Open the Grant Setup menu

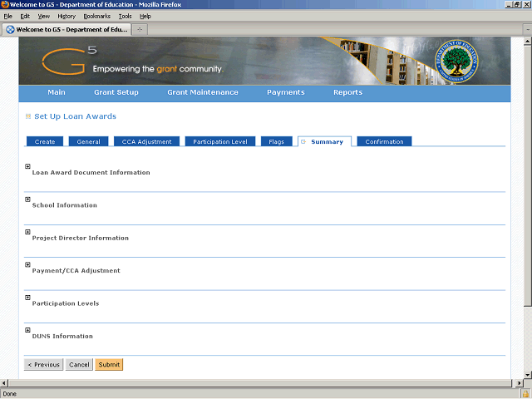(116, 92)
